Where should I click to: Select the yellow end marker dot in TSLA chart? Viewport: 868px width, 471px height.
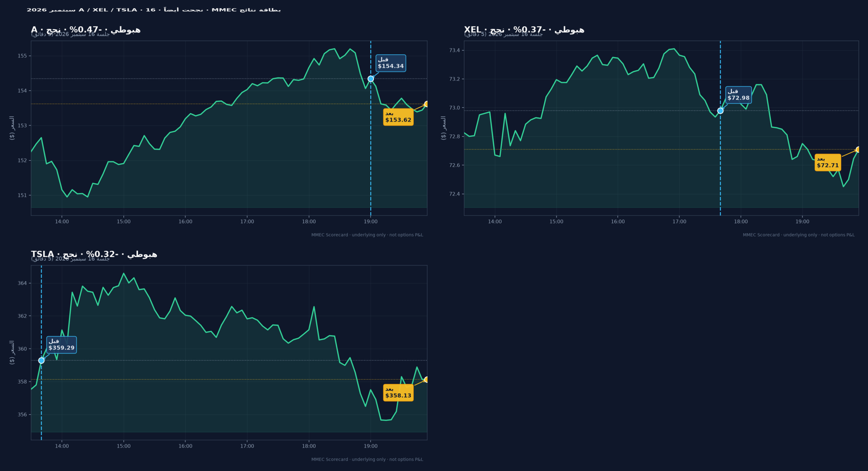click(x=426, y=379)
